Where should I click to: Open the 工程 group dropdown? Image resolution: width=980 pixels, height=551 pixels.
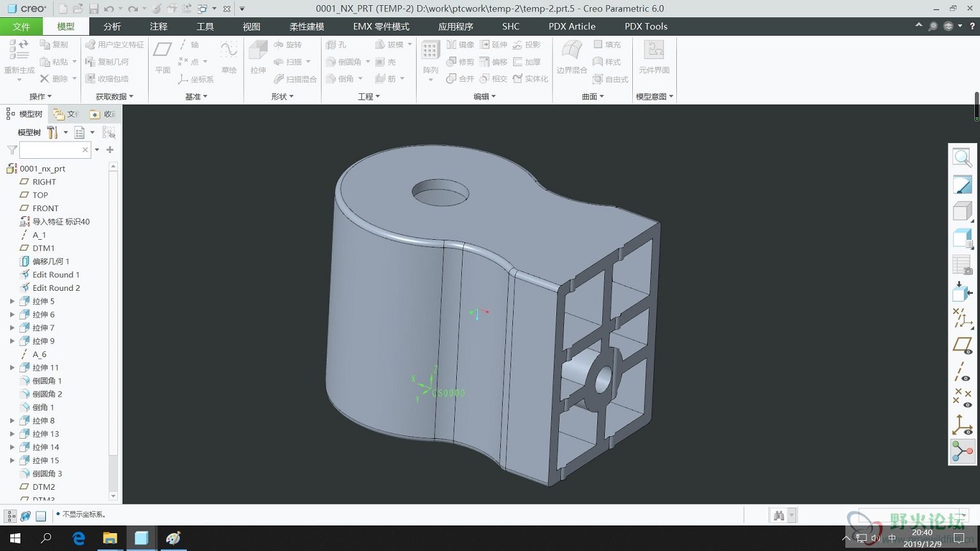click(x=369, y=96)
